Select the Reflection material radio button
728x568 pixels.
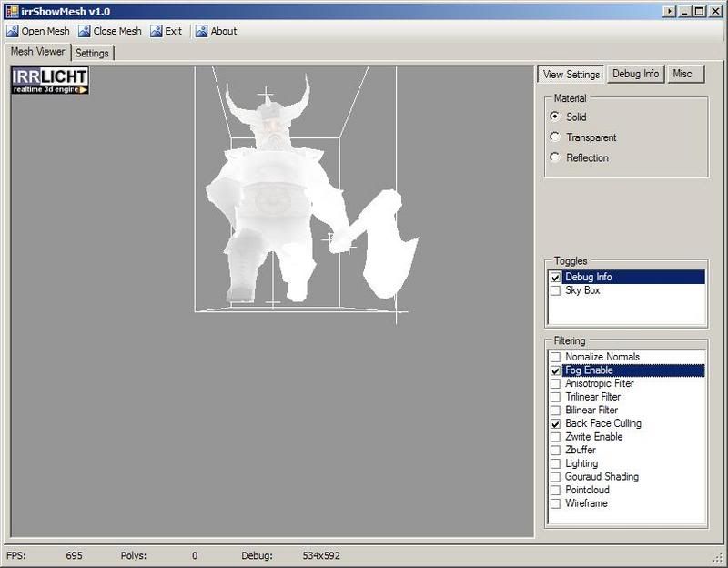(x=555, y=157)
